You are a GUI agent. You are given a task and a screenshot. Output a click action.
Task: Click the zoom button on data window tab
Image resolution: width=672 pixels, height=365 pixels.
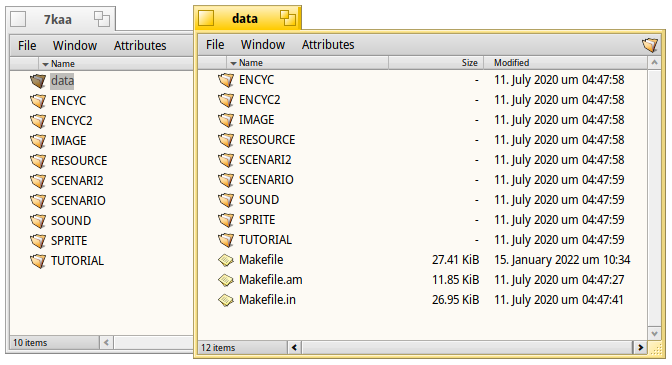288,18
